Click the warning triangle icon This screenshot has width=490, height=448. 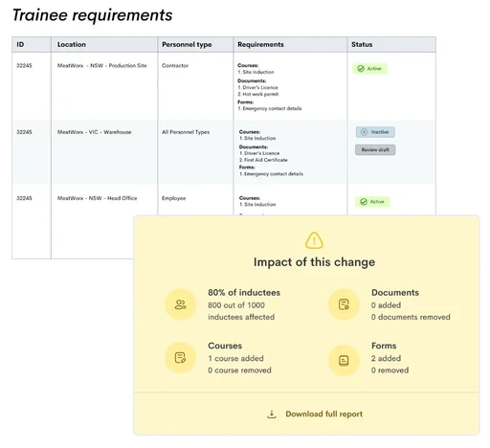pyautogui.click(x=314, y=240)
